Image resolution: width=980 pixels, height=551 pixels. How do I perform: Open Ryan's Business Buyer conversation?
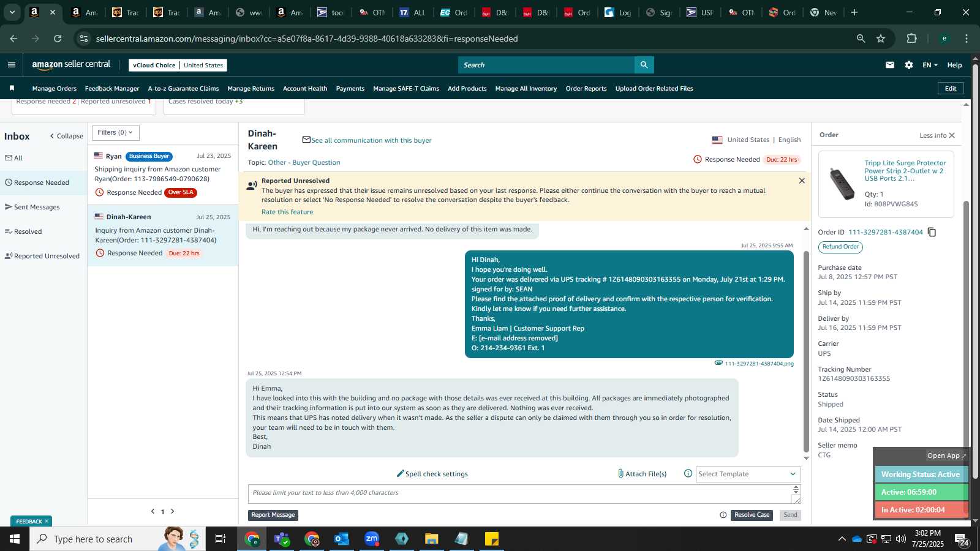163,174
